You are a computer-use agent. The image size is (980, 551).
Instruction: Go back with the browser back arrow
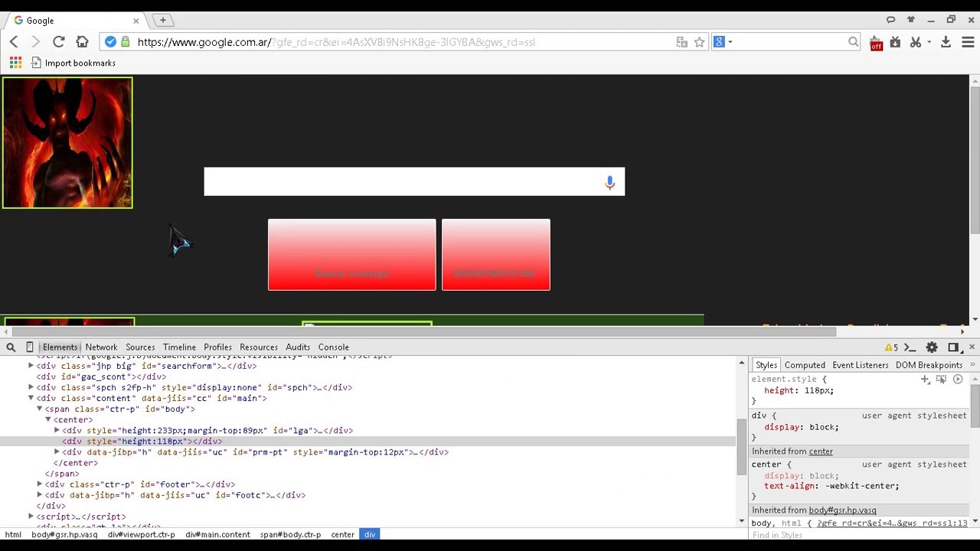(14, 42)
